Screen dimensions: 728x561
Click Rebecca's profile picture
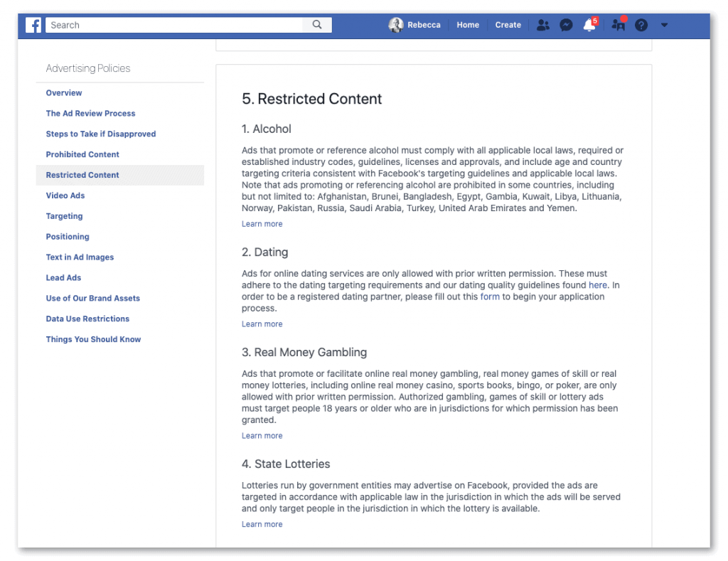(396, 25)
